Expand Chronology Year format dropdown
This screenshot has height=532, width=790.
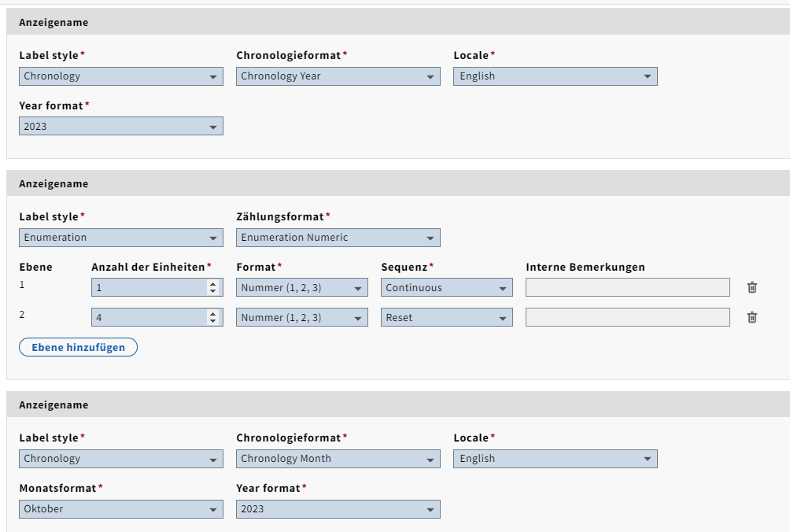click(338, 76)
